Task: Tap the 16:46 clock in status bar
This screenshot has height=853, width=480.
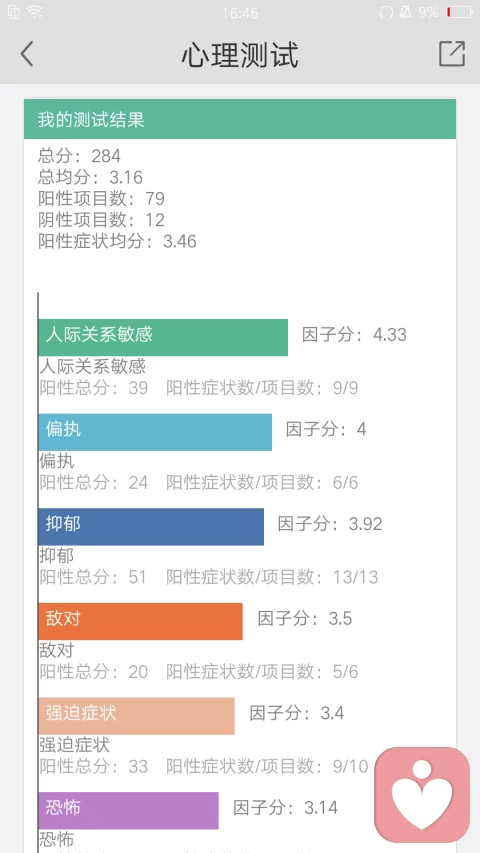Action: [x=239, y=13]
